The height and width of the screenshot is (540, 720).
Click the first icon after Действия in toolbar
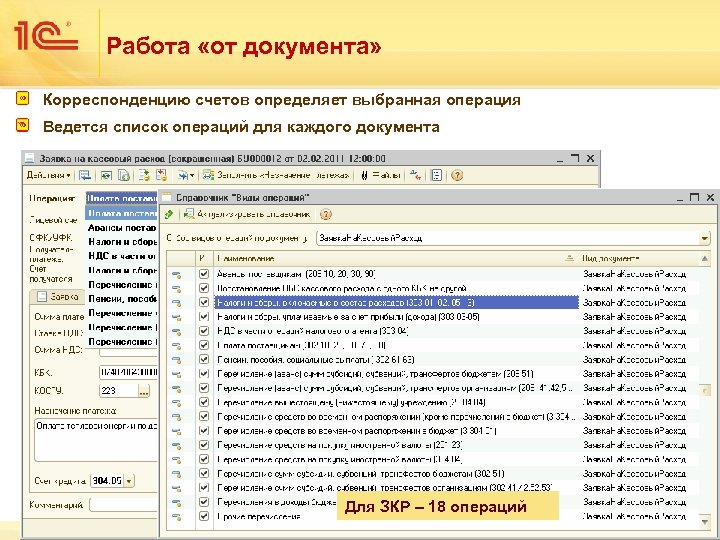tap(84, 175)
